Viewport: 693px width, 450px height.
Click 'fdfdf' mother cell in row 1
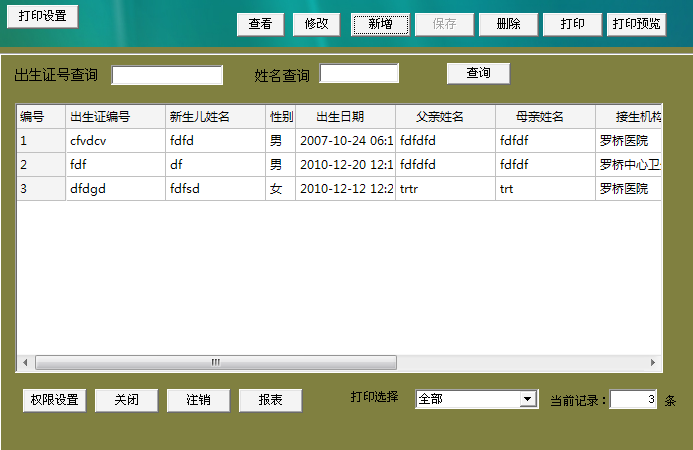pyautogui.click(x=545, y=141)
